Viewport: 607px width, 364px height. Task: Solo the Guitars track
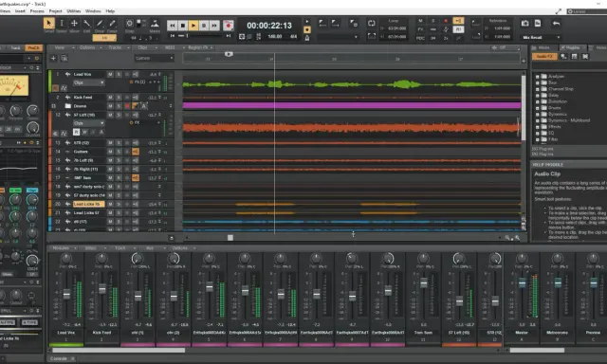[x=119, y=152]
